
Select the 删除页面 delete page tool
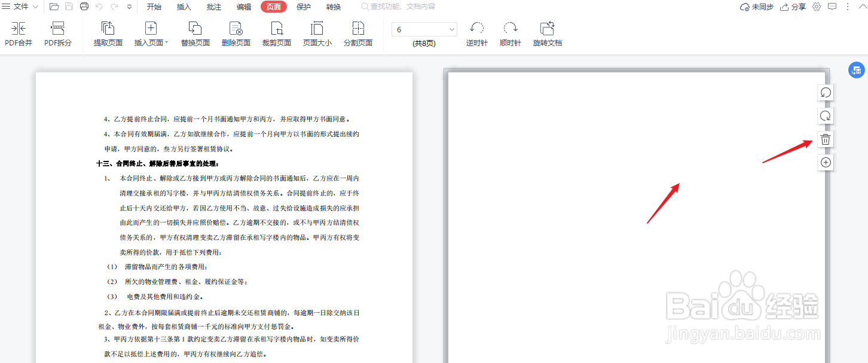click(236, 33)
